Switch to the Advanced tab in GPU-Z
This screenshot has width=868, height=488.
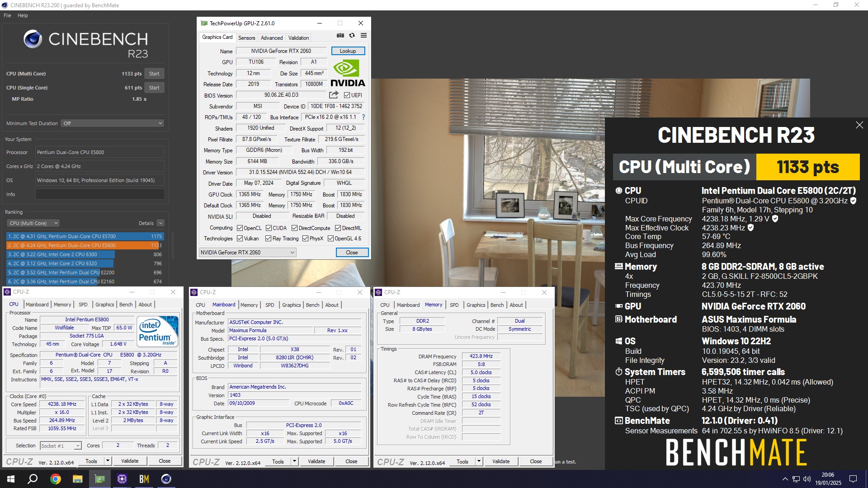[x=272, y=38]
